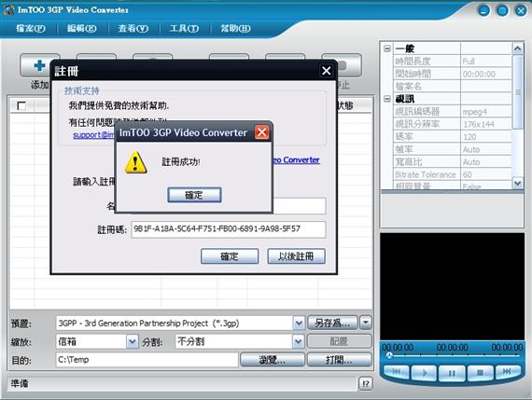Click the black video preview area

click(x=453, y=286)
